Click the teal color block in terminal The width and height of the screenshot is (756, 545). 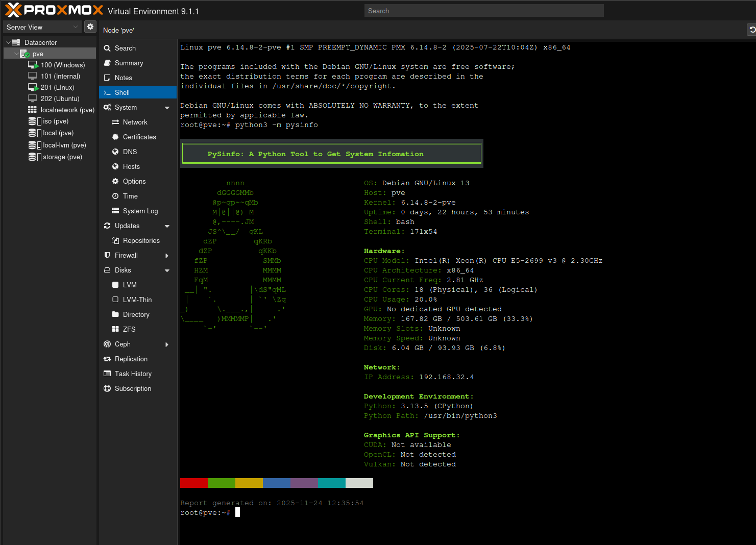coord(332,483)
